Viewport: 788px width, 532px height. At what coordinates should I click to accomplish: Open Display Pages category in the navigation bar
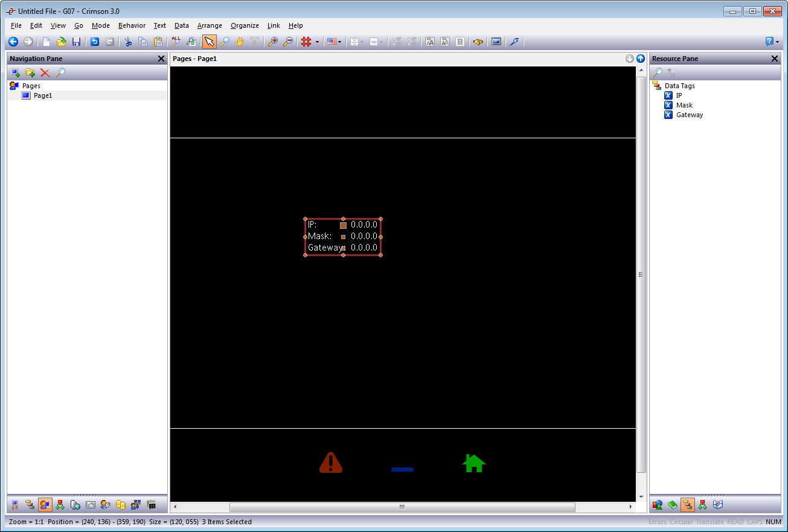click(x=45, y=505)
